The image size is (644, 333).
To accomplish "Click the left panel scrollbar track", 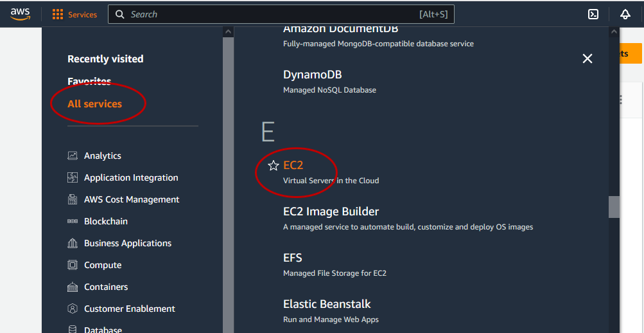I will [x=229, y=185].
